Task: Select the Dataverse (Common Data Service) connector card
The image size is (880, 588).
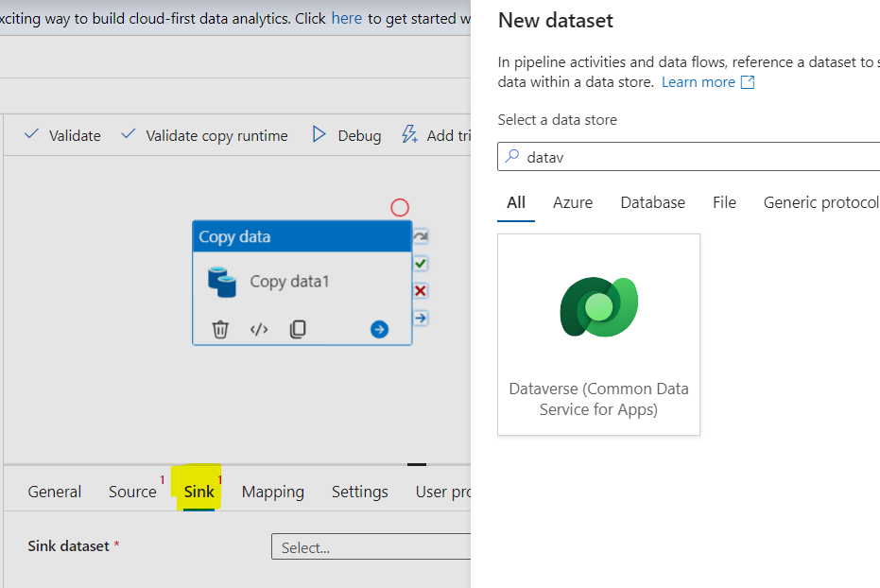Action: [598, 334]
